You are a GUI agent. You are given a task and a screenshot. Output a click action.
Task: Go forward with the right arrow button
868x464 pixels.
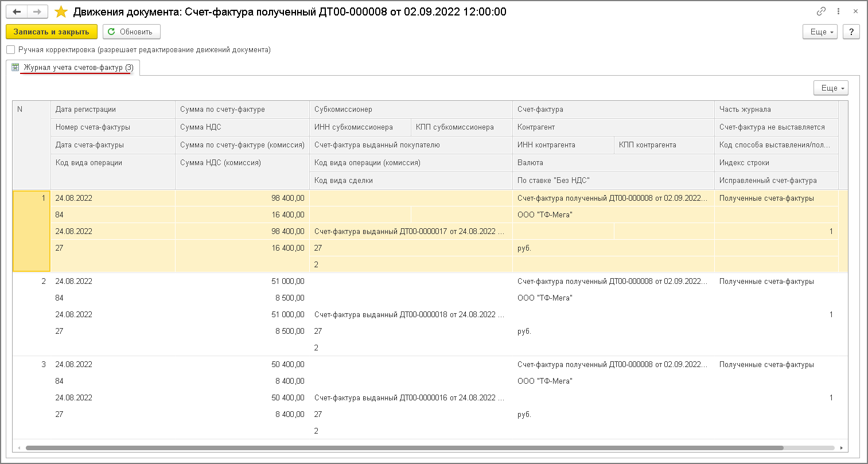click(37, 11)
